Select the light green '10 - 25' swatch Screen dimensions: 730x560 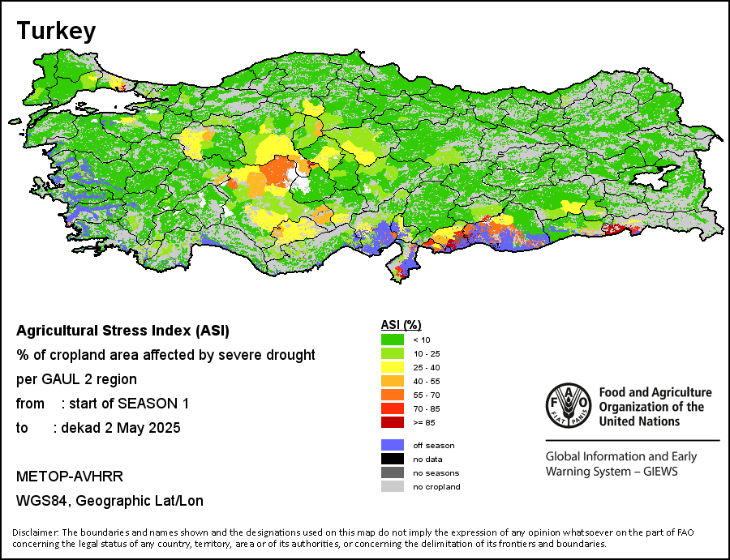(x=393, y=353)
